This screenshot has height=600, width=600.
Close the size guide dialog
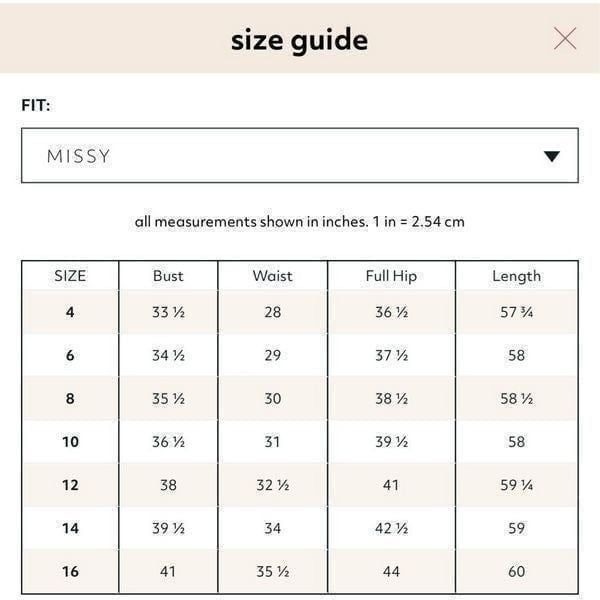(565, 39)
